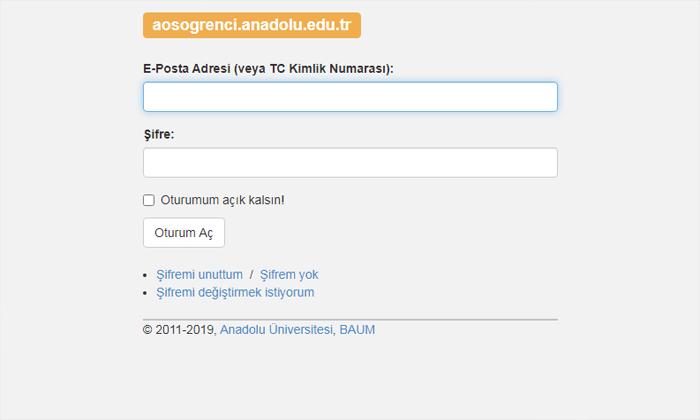Open the BAUM footer link
Image resolution: width=700 pixels, height=420 pixels.
[357, 329]
